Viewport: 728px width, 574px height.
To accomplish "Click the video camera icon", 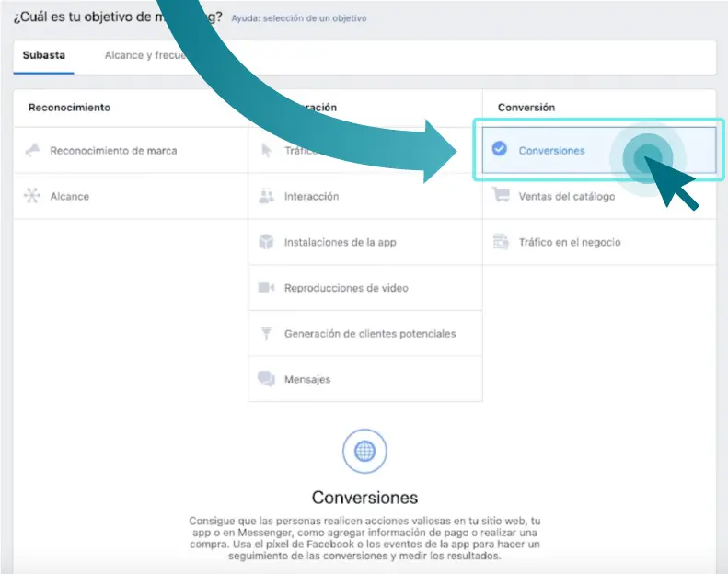I will pos(266,288).
